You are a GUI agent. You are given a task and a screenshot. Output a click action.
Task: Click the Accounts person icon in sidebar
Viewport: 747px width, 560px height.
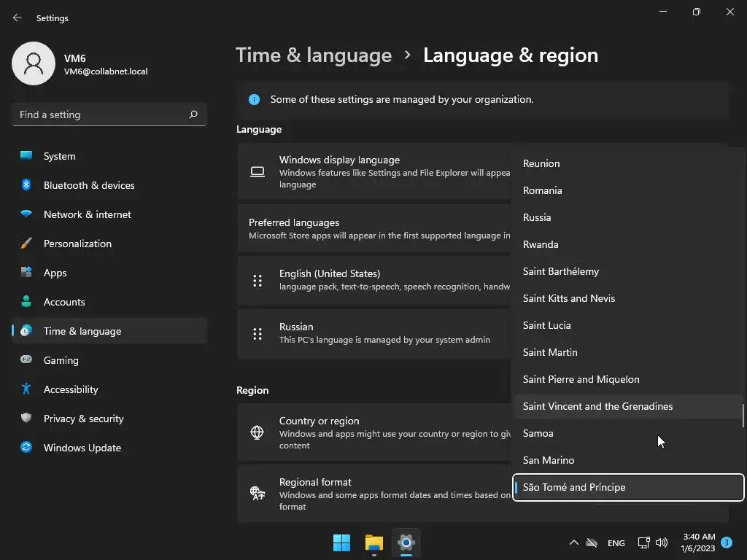[x=26, y=301]
